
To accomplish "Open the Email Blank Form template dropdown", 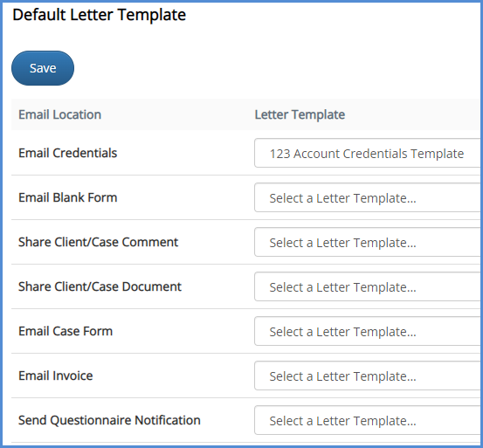I will coord(367,197).
